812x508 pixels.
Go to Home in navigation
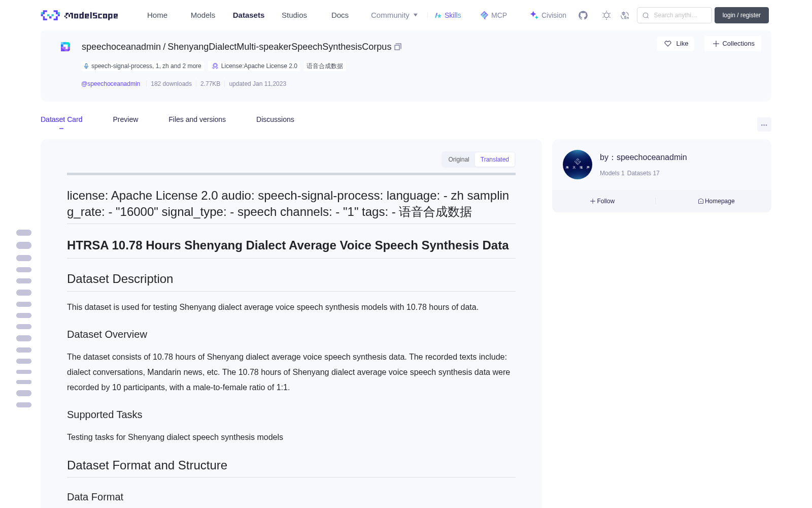point(157,15)
